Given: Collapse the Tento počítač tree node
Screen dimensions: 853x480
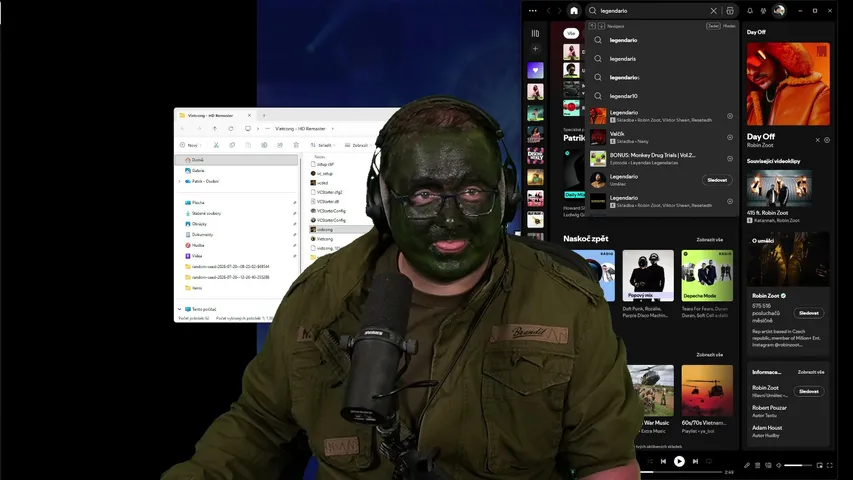Looking at the screenshot, I should tap(180, 309).
